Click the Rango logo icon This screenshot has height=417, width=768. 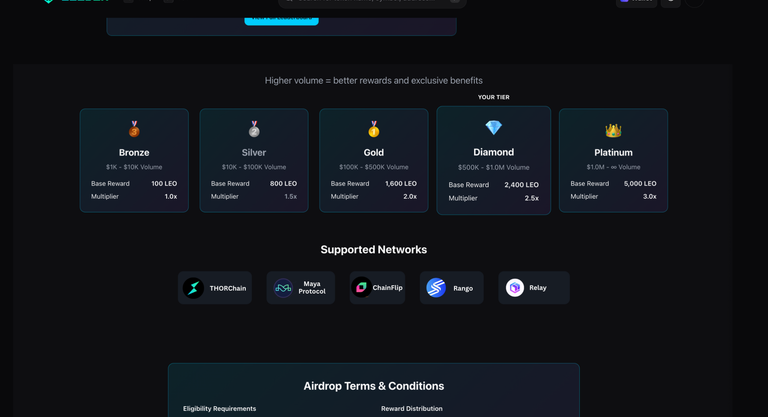436,288
